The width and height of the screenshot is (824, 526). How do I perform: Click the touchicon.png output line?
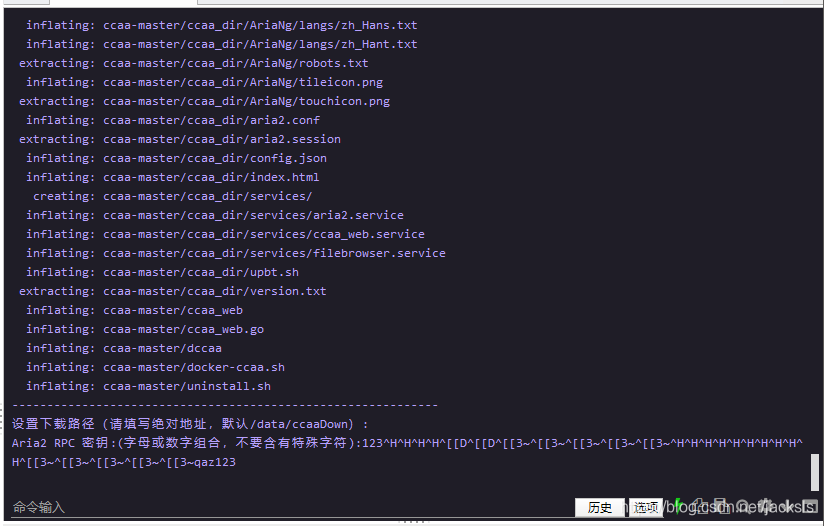(204, 101)
